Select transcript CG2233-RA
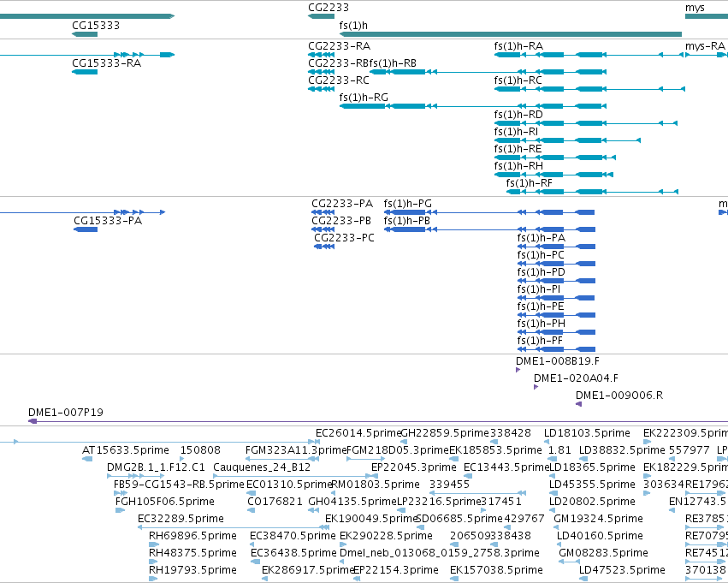This screenshot has height=583, width=728. pyautogui.click(x=339, y=46)
